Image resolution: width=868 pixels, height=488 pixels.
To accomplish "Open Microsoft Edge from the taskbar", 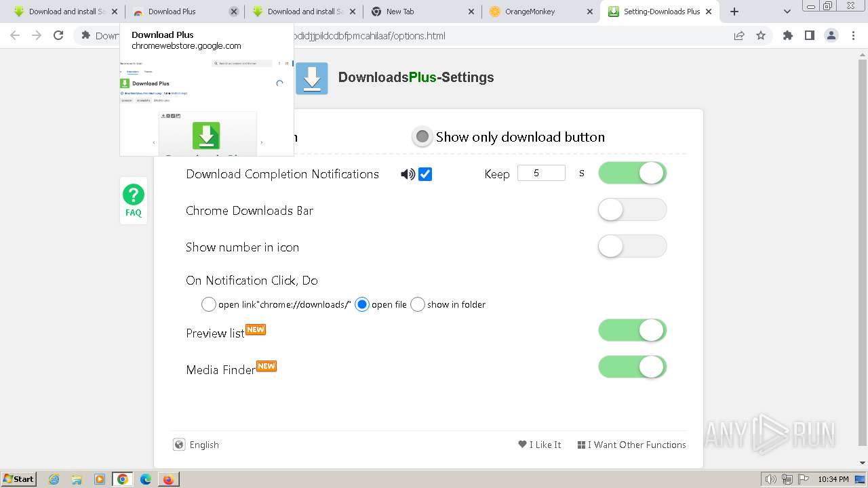I will pos(145,479).
